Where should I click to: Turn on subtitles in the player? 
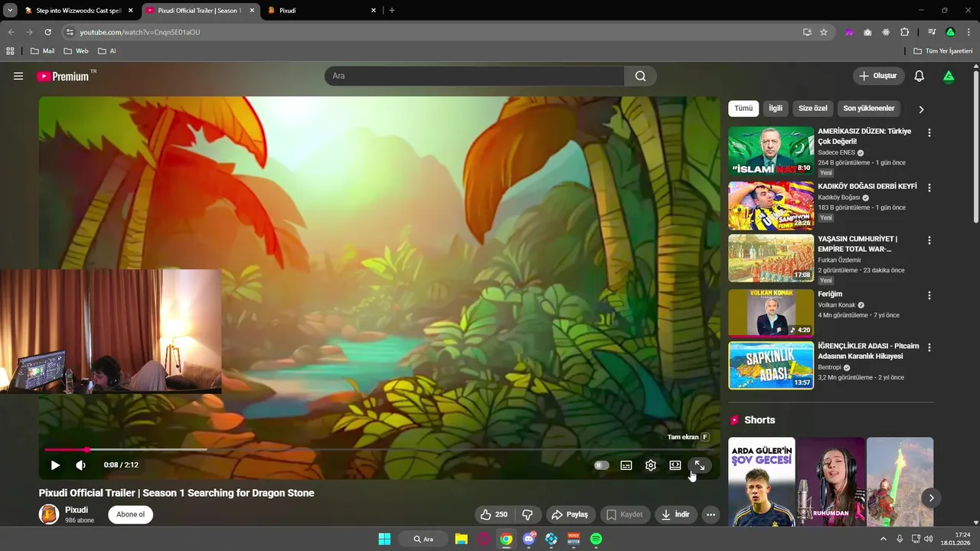tap(626, 465)
